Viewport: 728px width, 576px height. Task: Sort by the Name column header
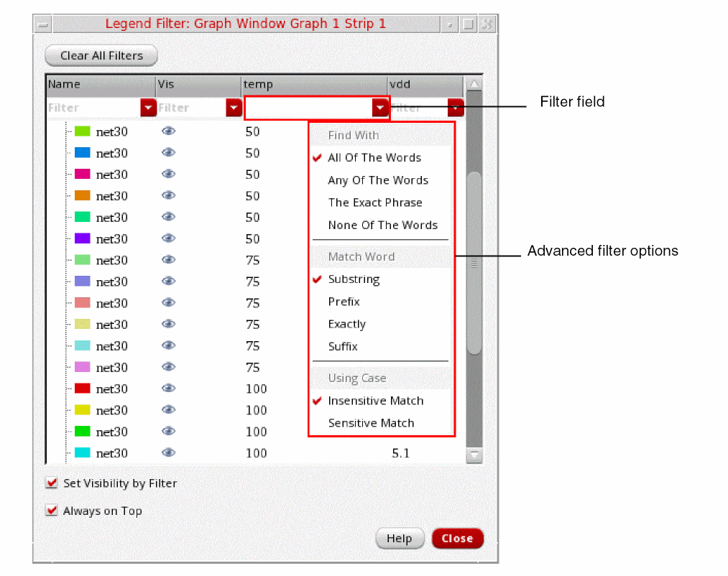coord(101,85)
